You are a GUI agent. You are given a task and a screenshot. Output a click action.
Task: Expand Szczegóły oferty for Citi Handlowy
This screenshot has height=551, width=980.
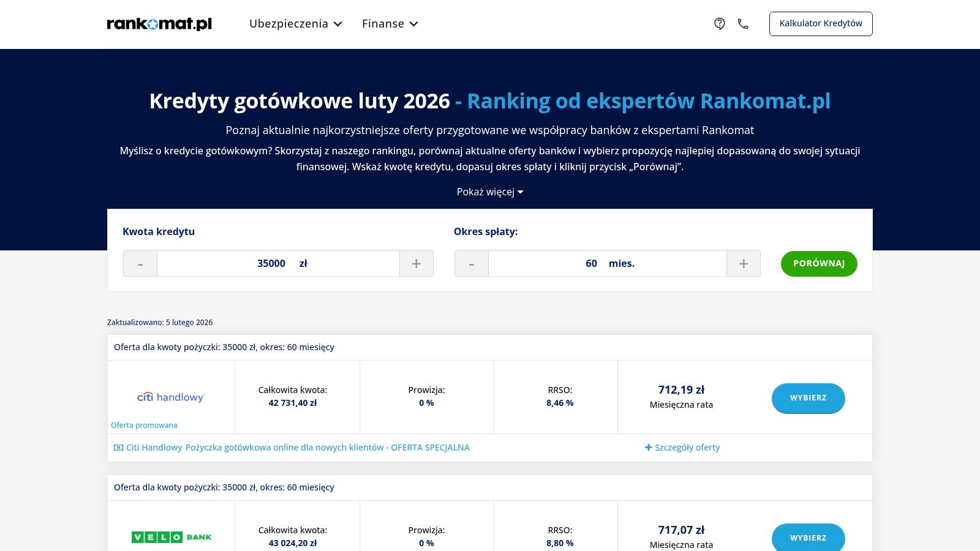(682, 448)
